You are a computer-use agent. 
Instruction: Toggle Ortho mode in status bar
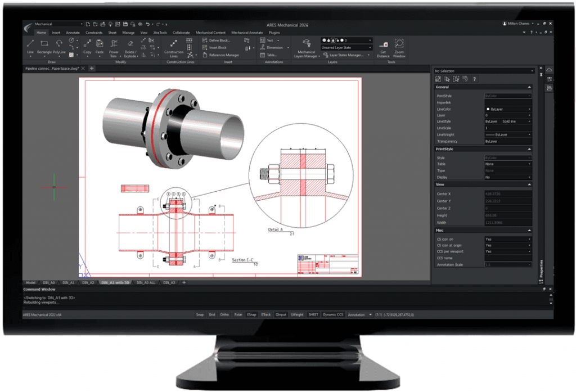click(x=224, y=315)
